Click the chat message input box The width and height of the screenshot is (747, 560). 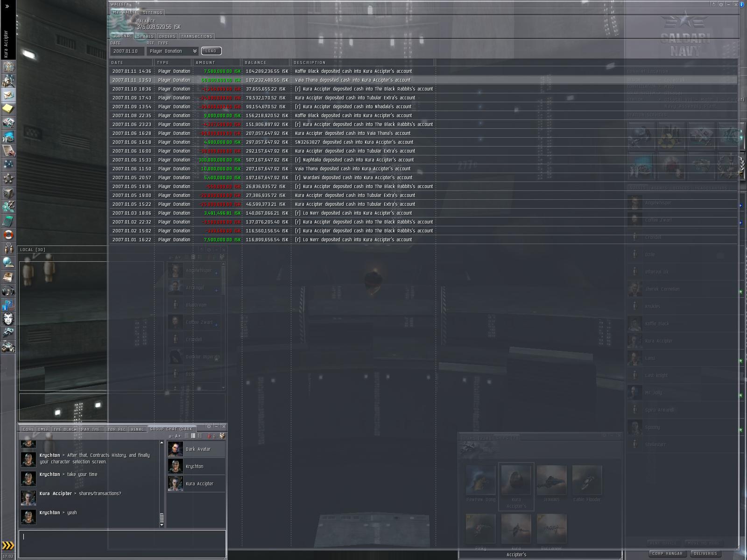point(122,544)
